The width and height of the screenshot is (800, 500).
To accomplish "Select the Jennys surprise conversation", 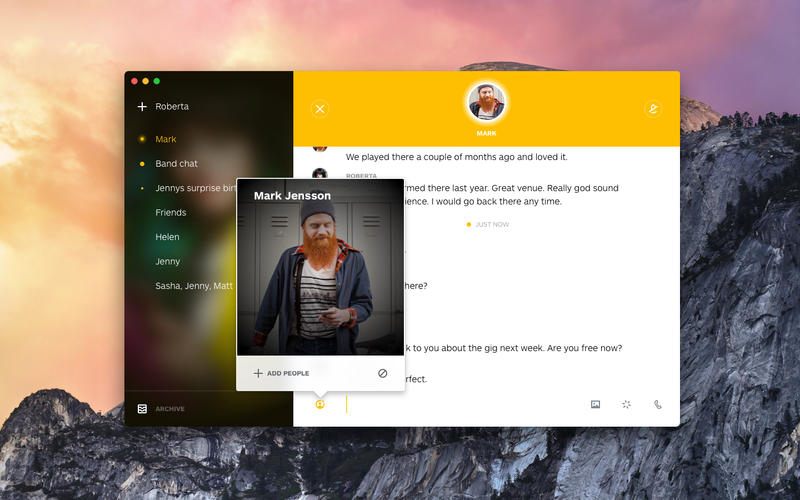I will [x=195, y=188].
